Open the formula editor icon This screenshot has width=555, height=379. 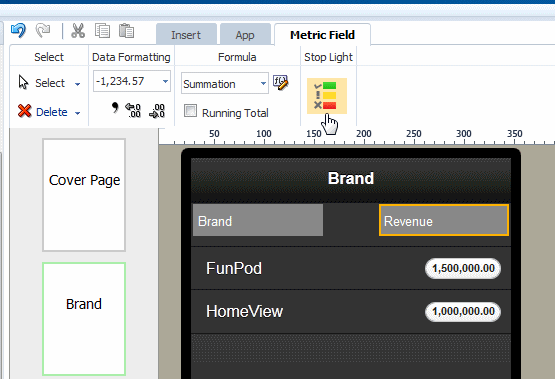[x=281, y=83]
